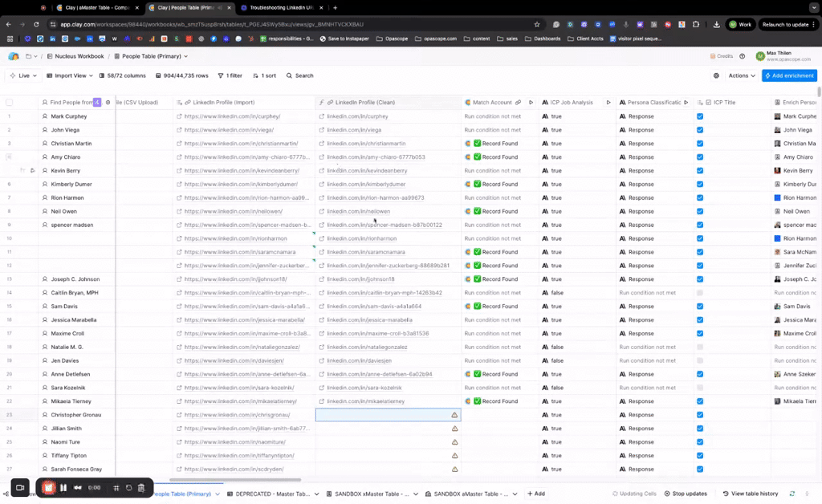Open the help question mark icon
Viewport: 822px width, 504px height.
click(742, 56)
